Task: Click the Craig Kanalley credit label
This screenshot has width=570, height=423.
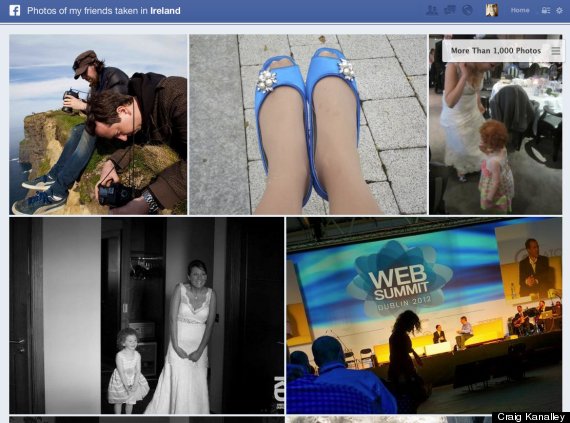Action: pyautogui.click(x=531, y=417)
